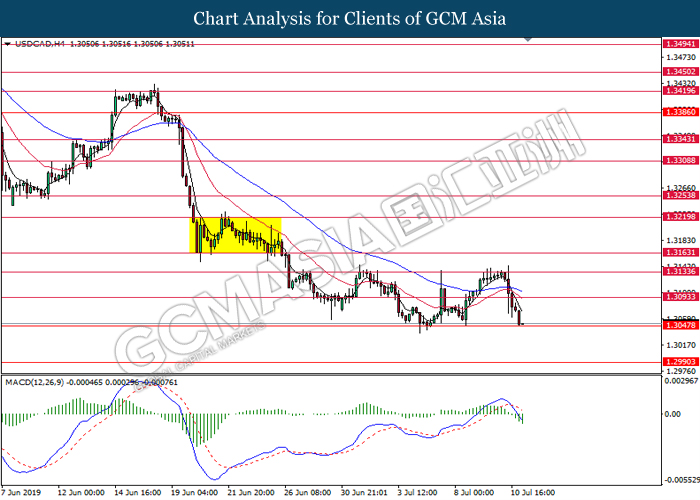
Task: Click the time label '3 Jul 12:00'
Action: 417,492
